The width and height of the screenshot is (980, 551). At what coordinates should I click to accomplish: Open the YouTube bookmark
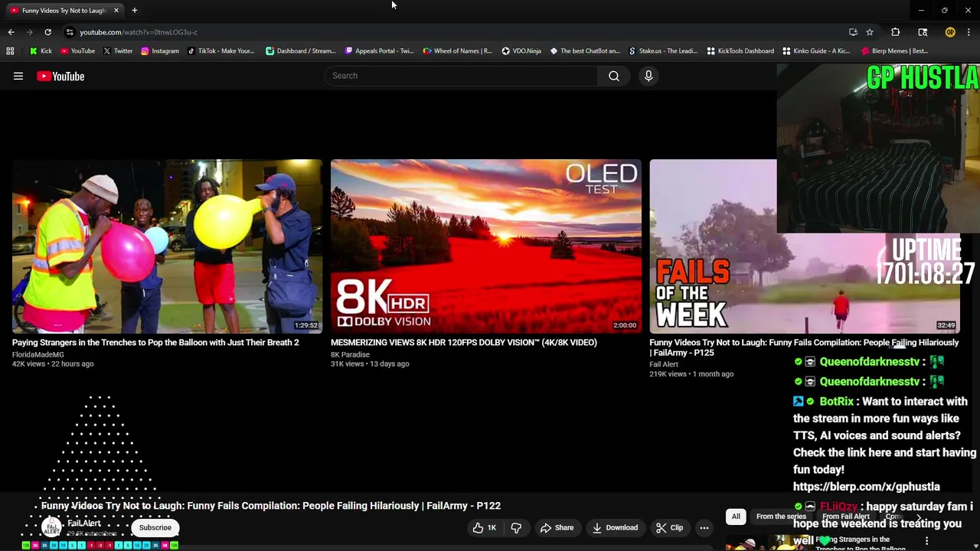click(77, 51)
